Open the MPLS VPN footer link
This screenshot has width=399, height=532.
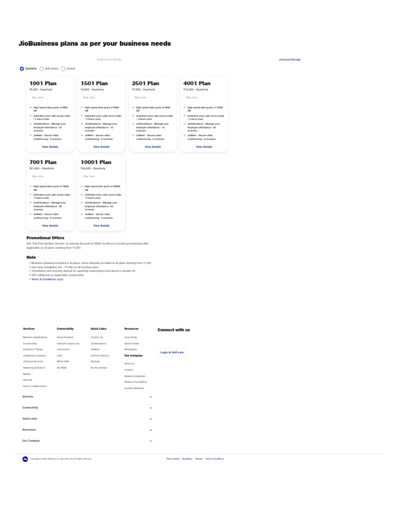[62, 362]
